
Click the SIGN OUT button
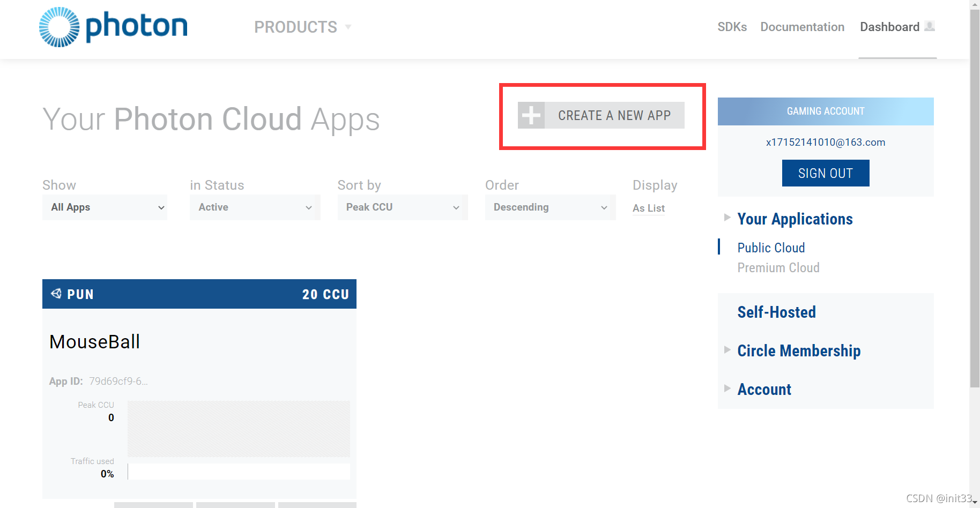tap(826, 173)
